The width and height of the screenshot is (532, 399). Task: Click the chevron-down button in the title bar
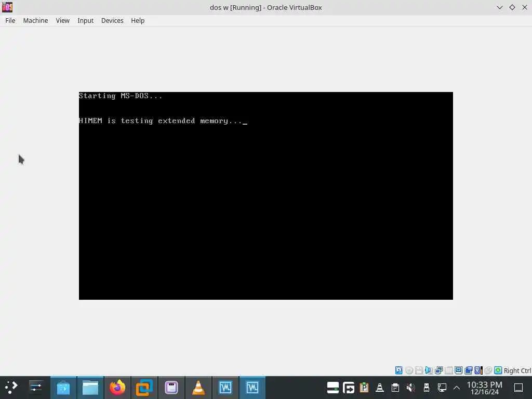(499, 7)
